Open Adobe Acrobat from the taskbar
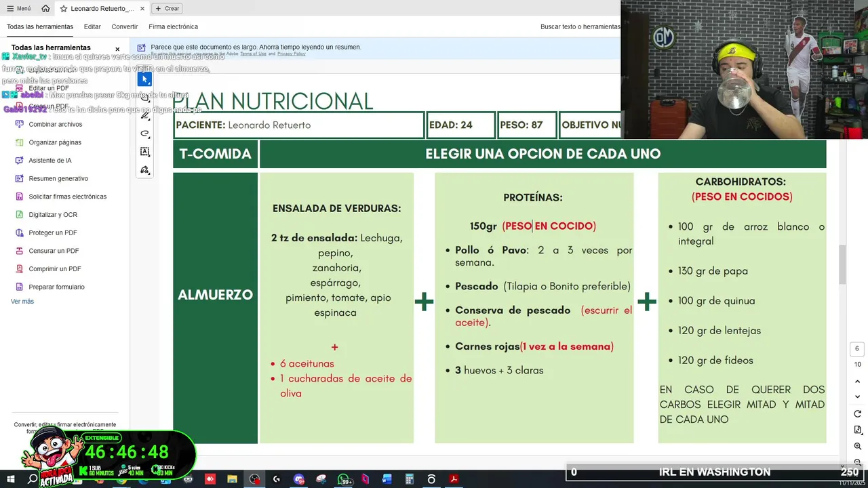Screen dimensions: 868x488 point(454,479)
